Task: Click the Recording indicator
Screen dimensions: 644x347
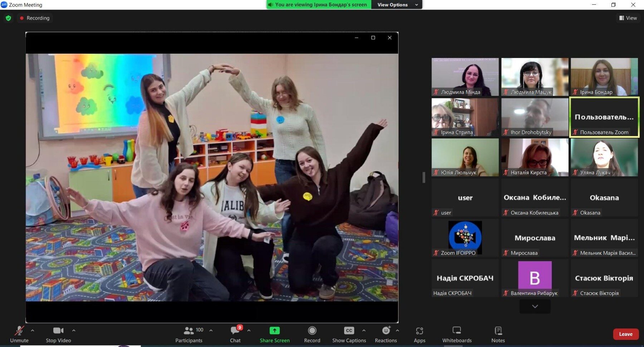Action: 35,18
